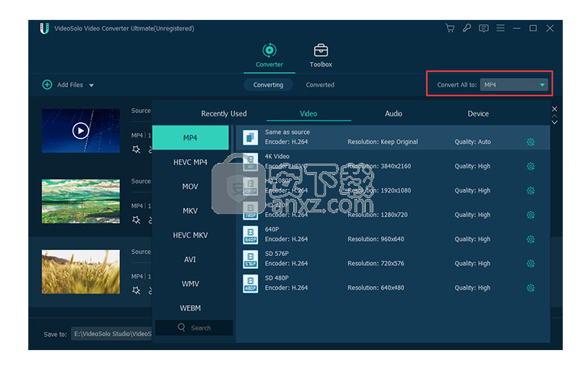Show the Converted list
Screen dimensions: 588x370
pyautogui.click(x=320, y=85)
